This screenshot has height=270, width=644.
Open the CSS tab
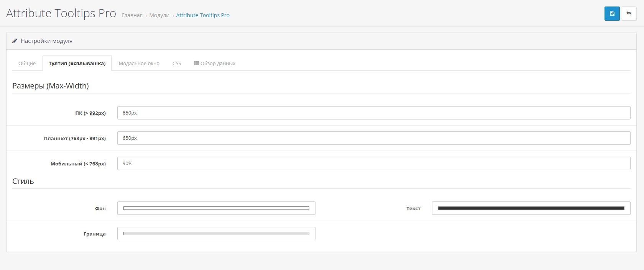[177, 64]
